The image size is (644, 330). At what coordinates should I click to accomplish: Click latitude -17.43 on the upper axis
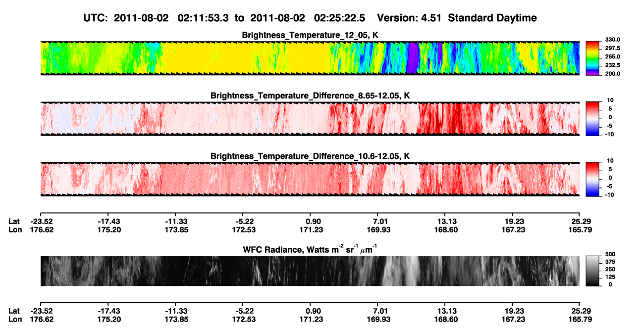(x=108, y=221)
